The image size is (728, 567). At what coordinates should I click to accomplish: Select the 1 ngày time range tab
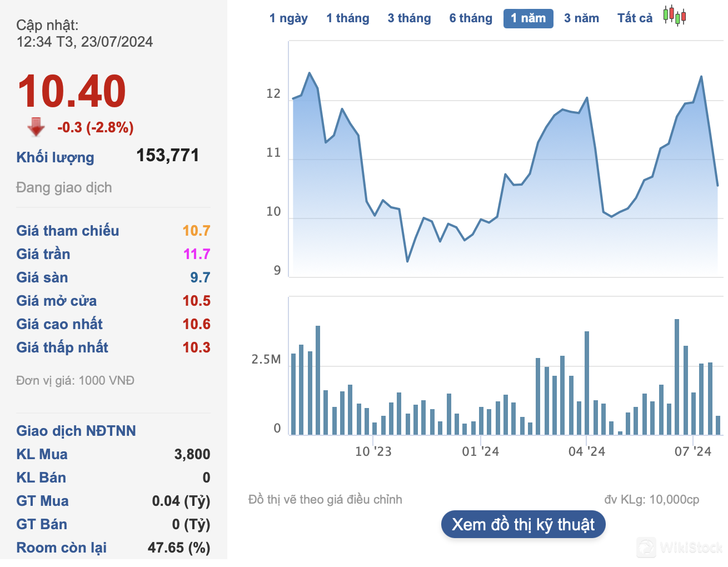288,18
